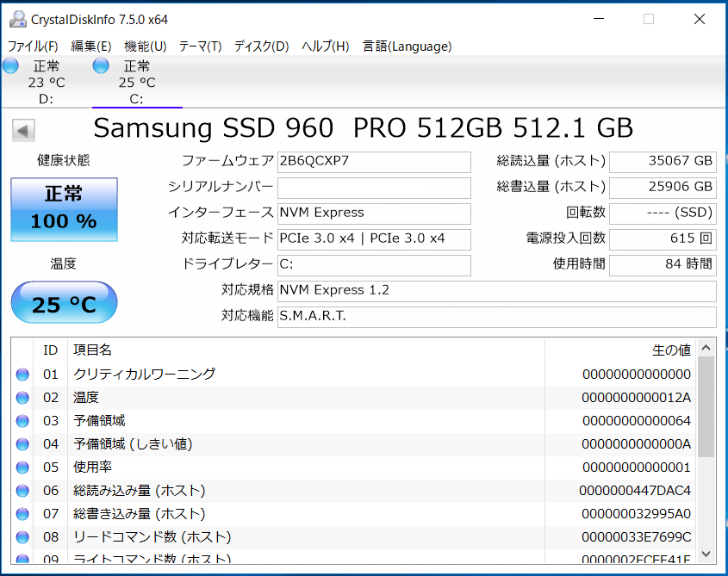Click status dot for ID 07 総書き込み量
Image resolution: width=728 pixels, height=576 pixels.
[22, 514]
